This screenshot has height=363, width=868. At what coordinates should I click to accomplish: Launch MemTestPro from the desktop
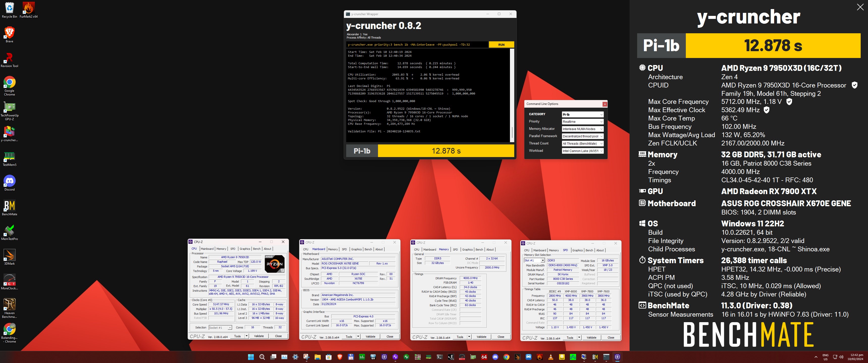[x=9, y=232]
